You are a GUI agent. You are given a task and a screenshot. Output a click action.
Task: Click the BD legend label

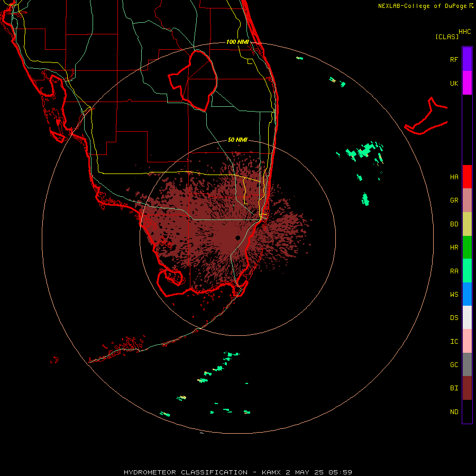click(x=454, y=224)
